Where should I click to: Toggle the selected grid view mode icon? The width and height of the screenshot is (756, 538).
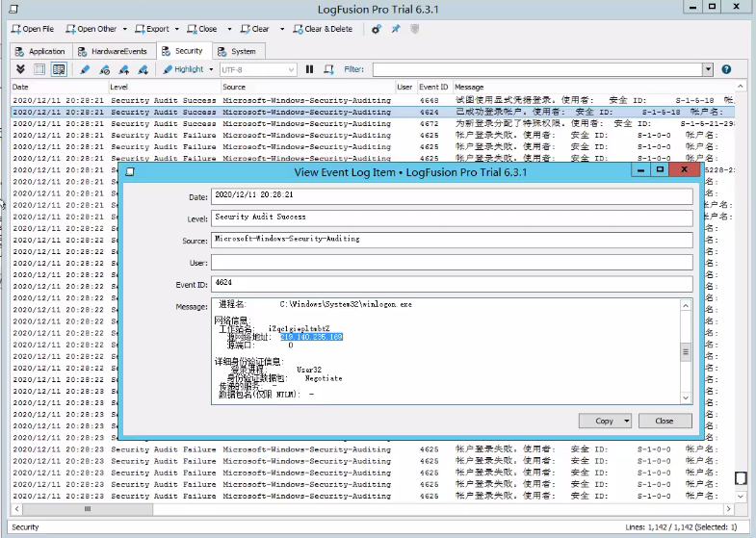tap(59, 69)
